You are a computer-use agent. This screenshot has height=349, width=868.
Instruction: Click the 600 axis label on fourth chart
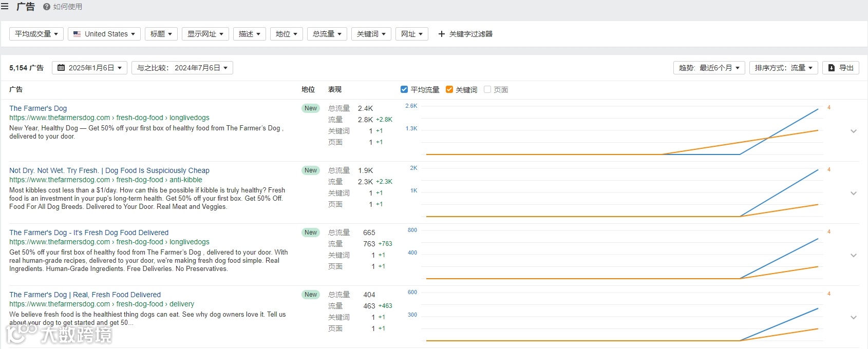point(412,292)
